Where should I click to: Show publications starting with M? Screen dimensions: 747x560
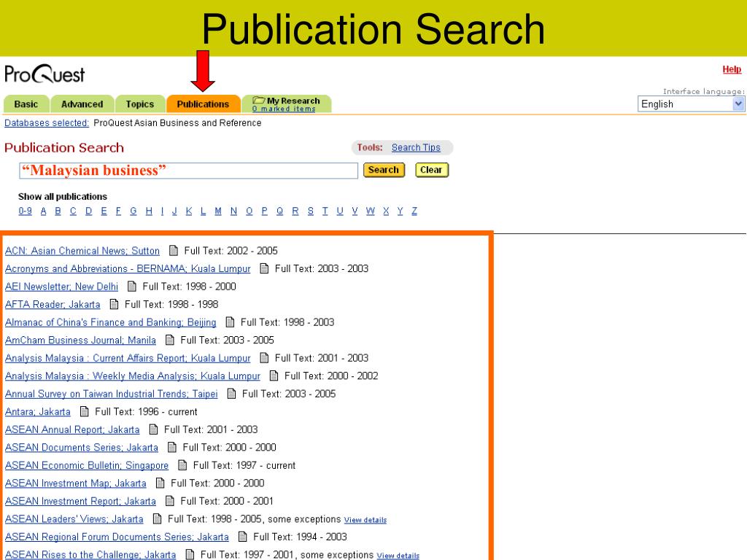tap(217, 211)
